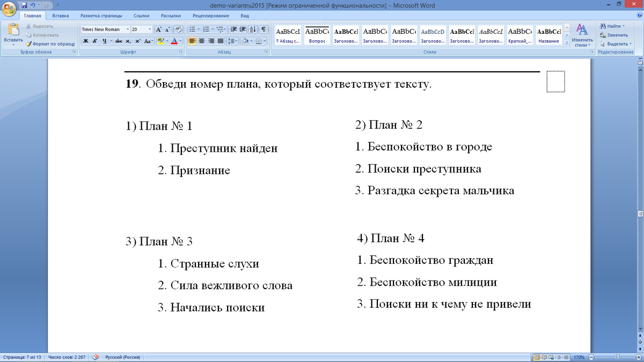Image resolution: width=644 pixels, height=362 pixels.
Task: Center align the paragraph
Action: coord(202,41)
